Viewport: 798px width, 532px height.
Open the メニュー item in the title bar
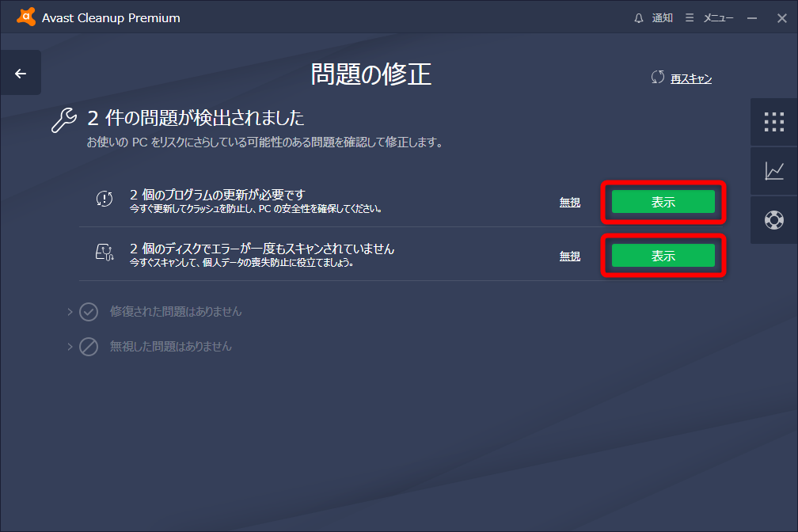tap(718, 17)
